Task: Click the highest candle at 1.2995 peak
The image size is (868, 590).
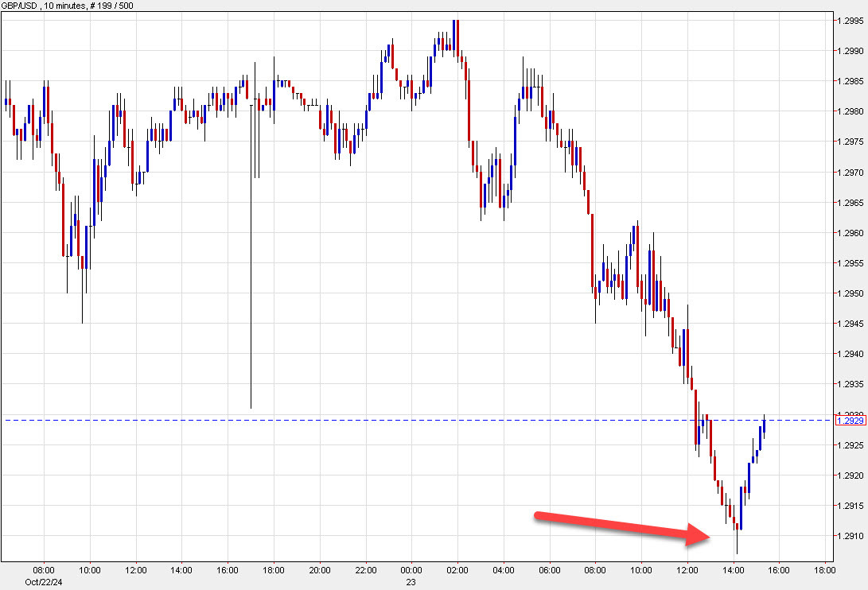Action: [457, 36]
